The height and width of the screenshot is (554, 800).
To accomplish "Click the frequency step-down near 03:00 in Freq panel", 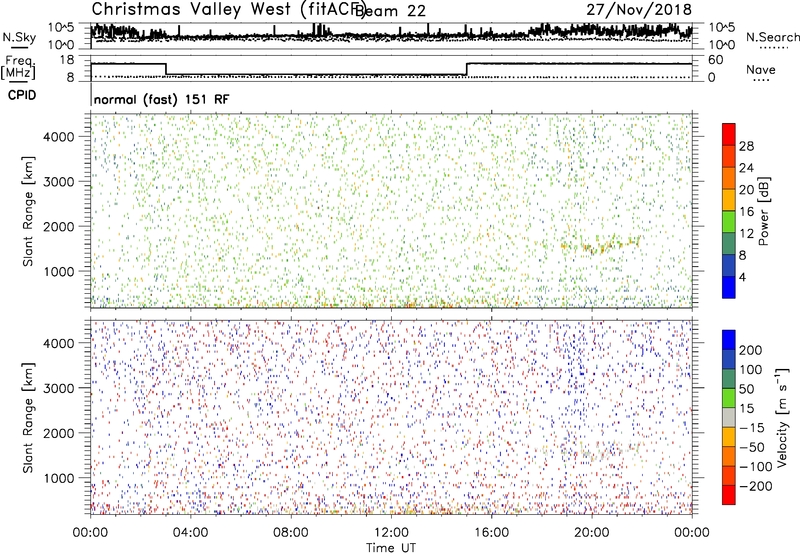I will tap(166, 69).
